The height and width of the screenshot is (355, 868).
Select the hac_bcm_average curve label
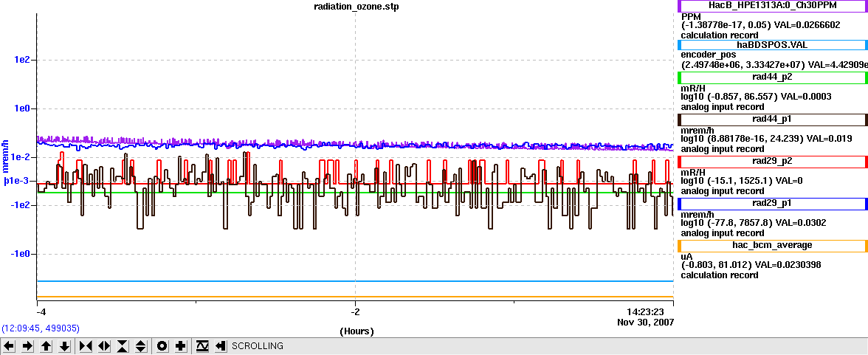[772, 245]
